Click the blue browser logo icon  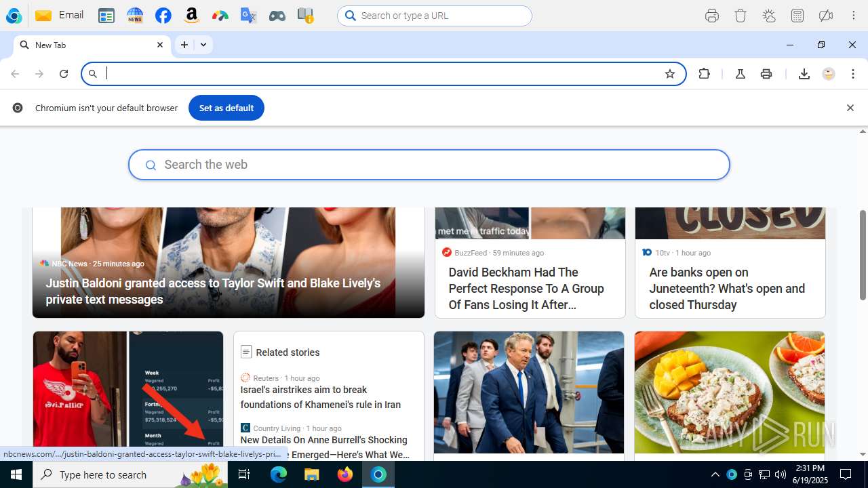coord(14,16)
